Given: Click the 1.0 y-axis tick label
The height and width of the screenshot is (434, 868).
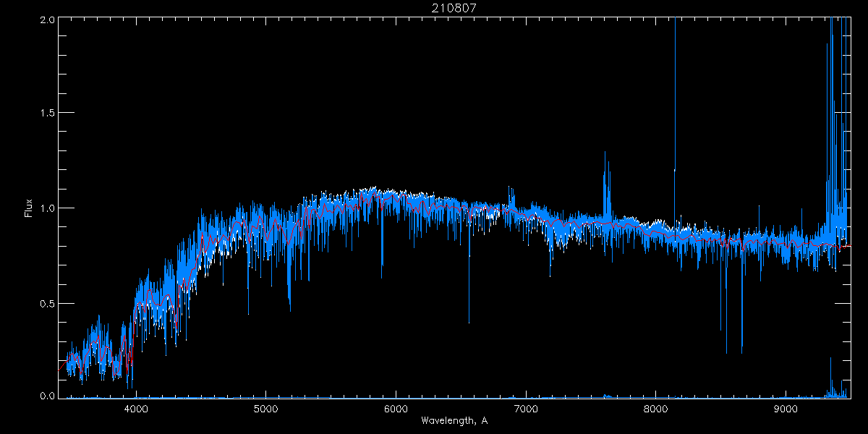Looking at the screenshot, I should 46,208.
